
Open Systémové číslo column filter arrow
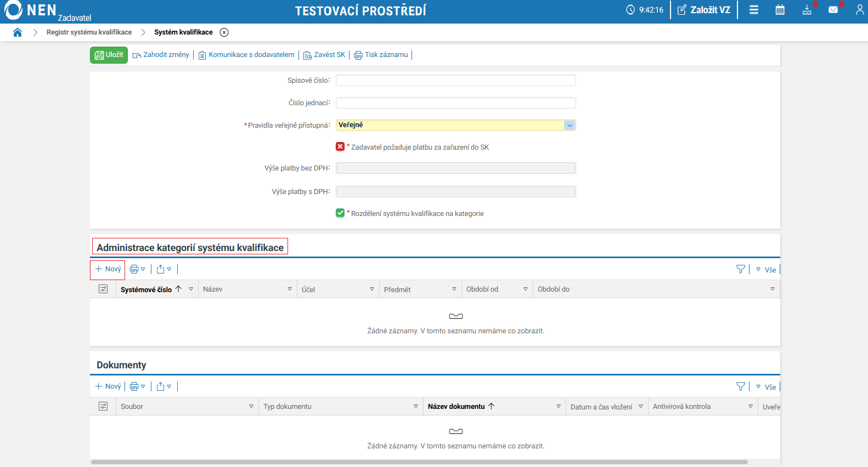(x=191, y=289)
